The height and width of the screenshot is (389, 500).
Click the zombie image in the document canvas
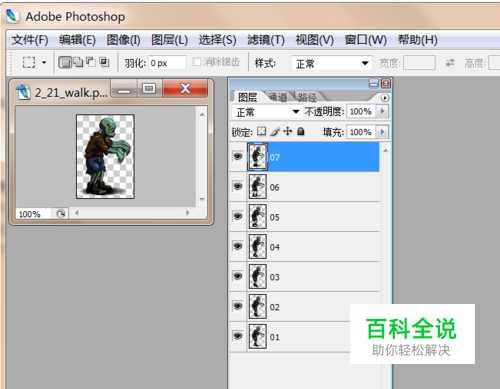pos(105,156)
